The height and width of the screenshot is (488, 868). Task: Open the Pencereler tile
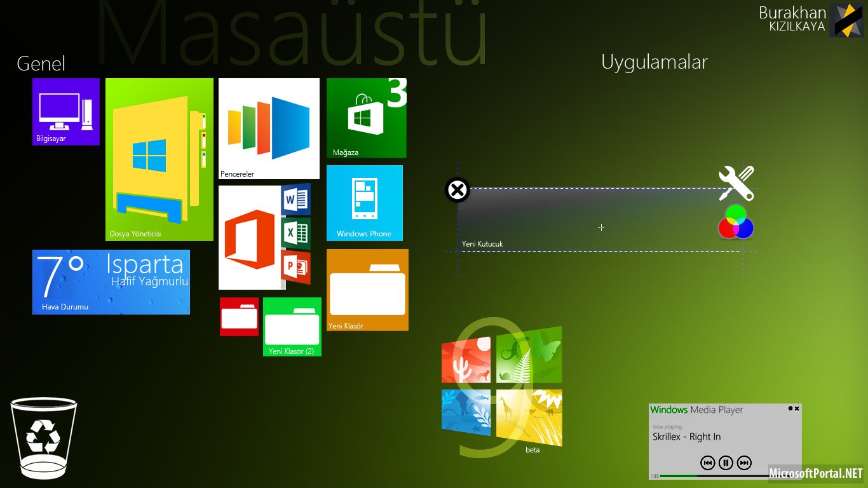(269, 128)
